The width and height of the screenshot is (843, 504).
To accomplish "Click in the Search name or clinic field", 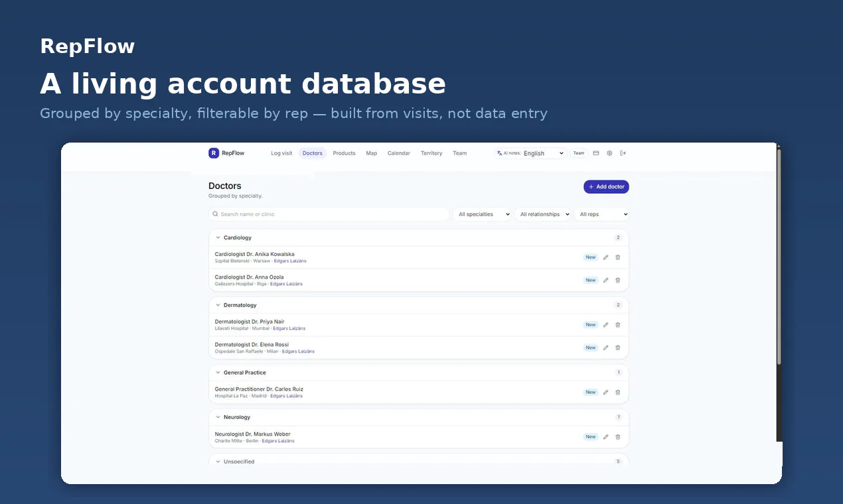I will point(329,214).
